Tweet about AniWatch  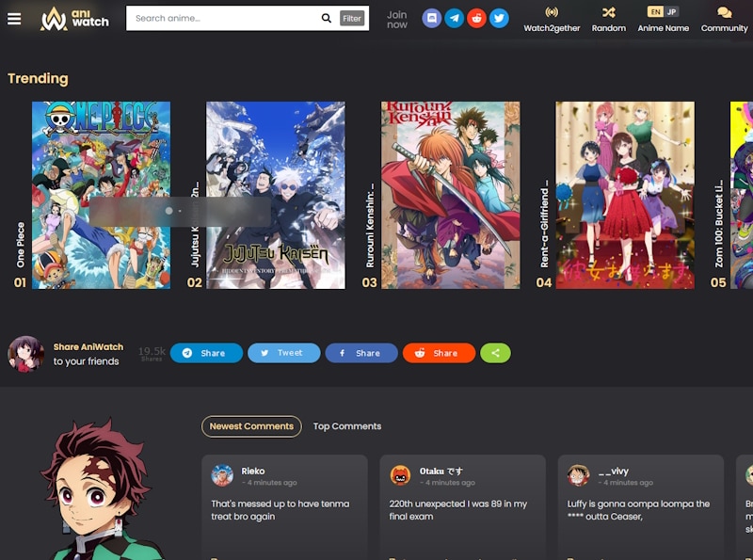click(284, 353)
